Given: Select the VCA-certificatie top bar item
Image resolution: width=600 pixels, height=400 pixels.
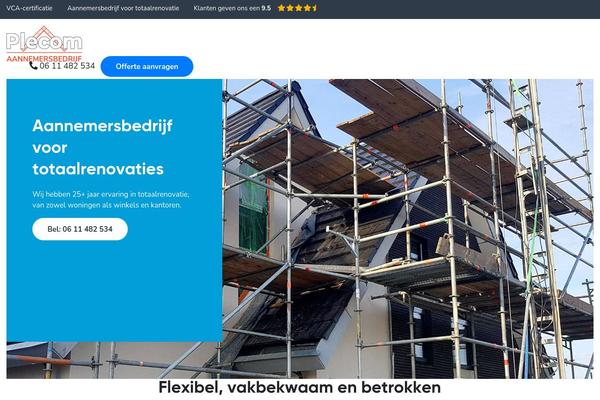Looking at the screenshot, I should click(29, 8).
